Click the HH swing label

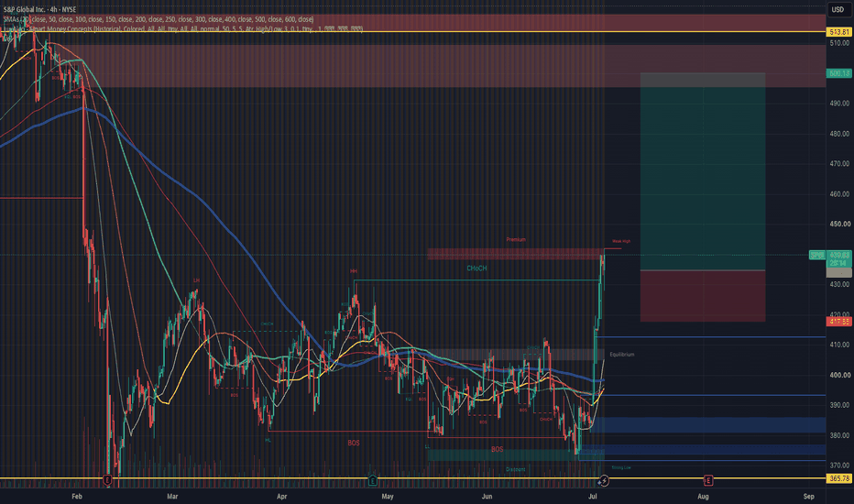point(354,271)
